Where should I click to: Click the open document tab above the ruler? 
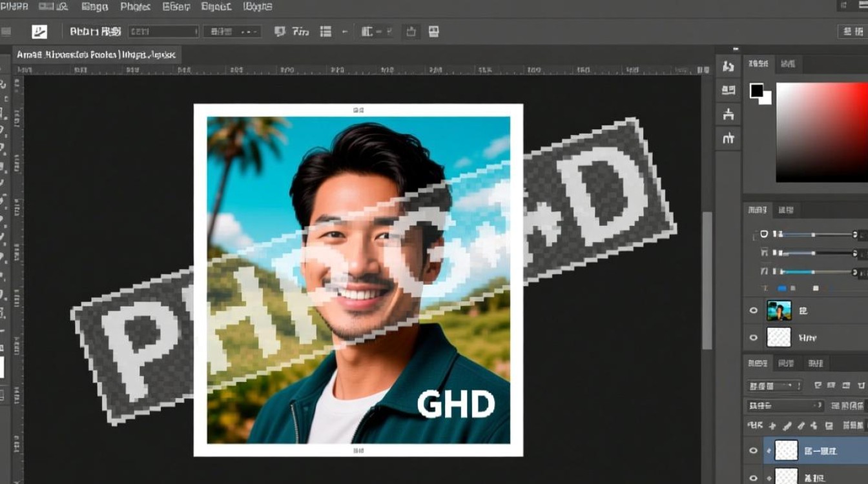(96, 55)
